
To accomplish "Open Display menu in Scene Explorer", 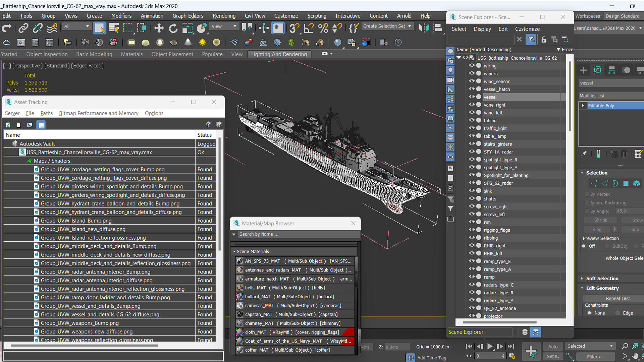I will (482, 29).
